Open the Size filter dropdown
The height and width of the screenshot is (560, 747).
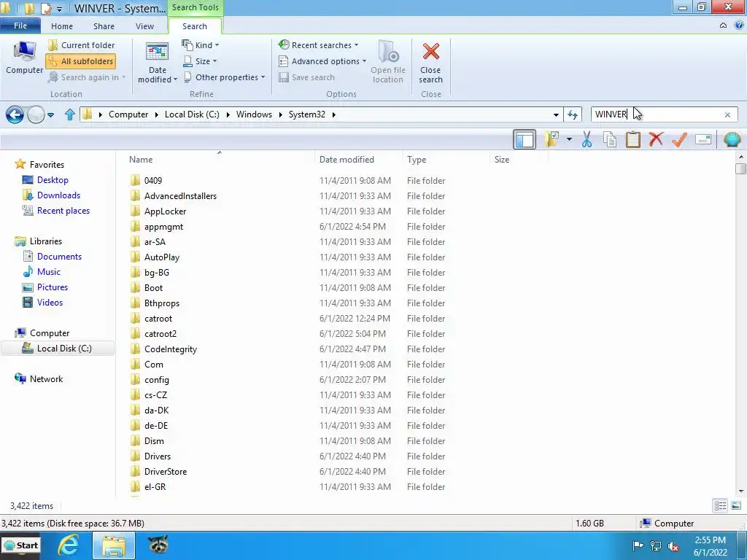click(x=200, y=61)
